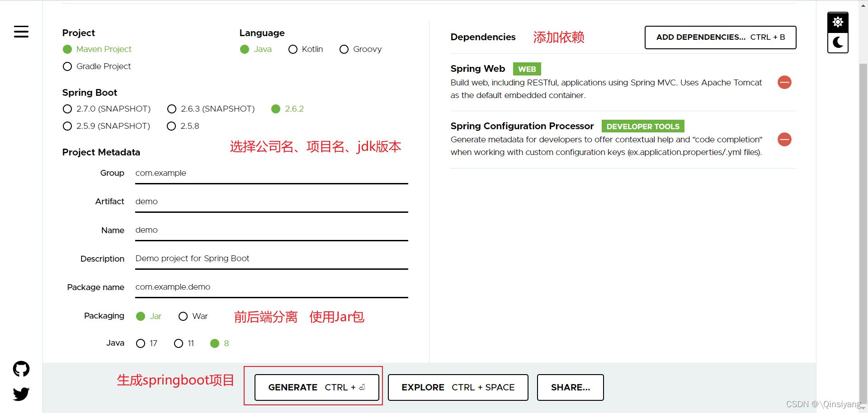This screenshot has width=868, height=413.
Task: Click the Name input field
Action: tap(271, 230)
